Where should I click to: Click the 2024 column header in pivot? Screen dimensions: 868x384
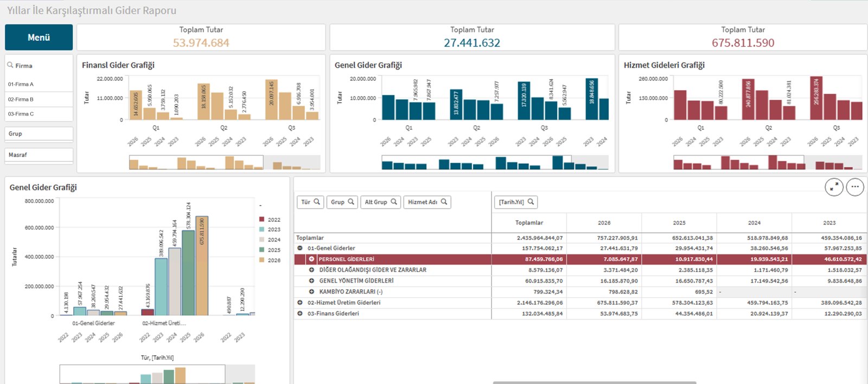(754, 223)
